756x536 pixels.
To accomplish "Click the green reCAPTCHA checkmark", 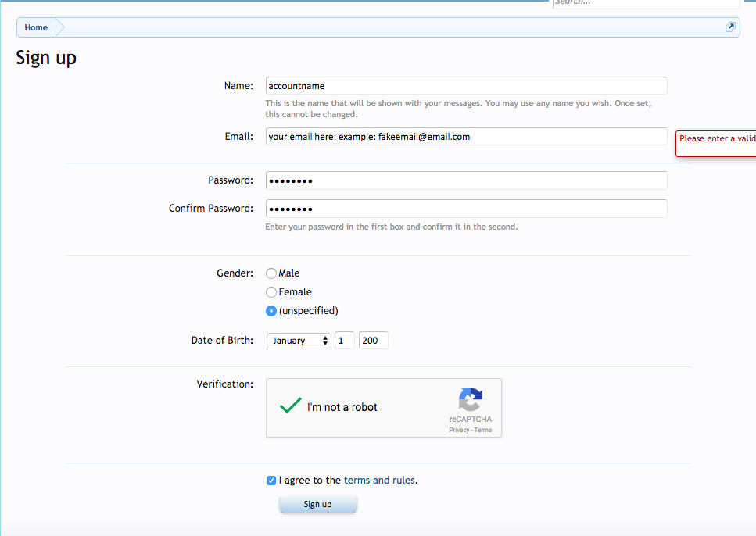I will (291, 406).
